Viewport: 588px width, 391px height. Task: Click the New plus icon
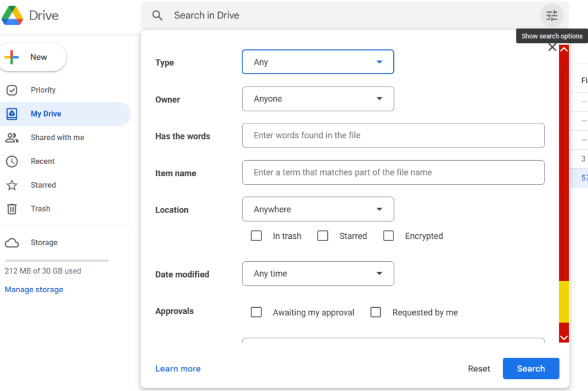pos(11,57)
